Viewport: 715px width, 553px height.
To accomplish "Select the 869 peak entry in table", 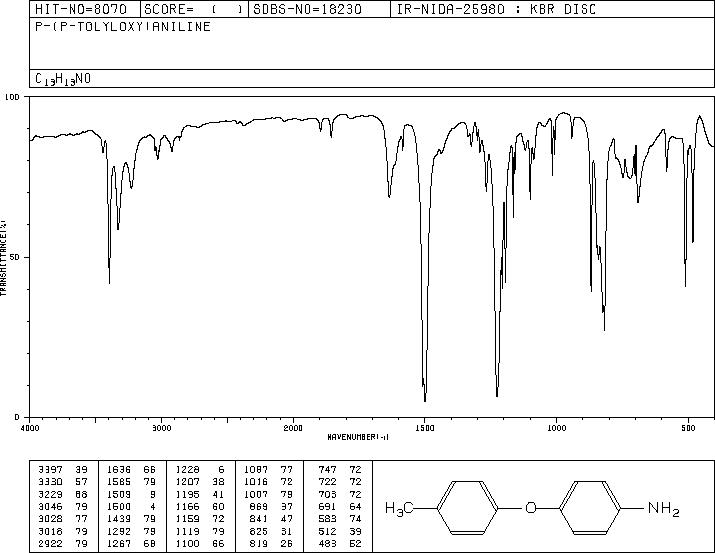I will pos(271,506).
